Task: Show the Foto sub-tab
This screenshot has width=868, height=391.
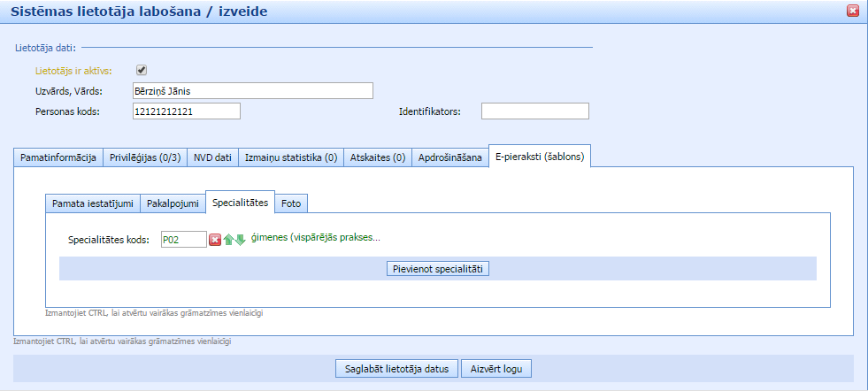Action: [x=291, y=203]
